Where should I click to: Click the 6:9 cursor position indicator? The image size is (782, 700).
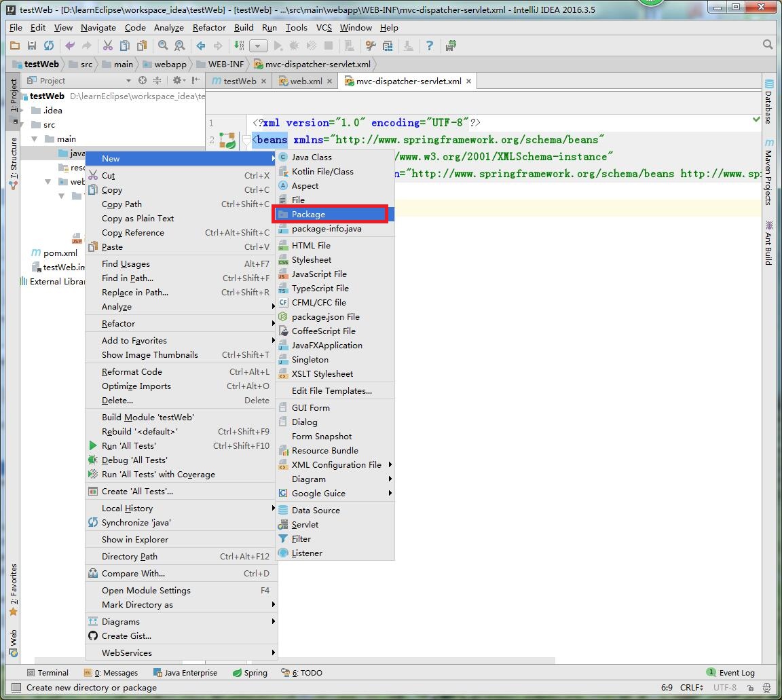coord(667,688)
